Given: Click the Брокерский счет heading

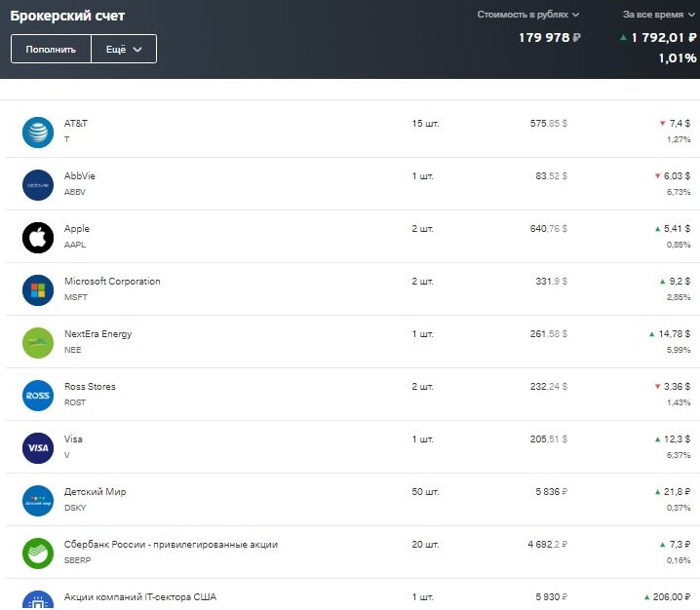Looking at the screenshot, I should pyautogui.click(x=67, y=16).
